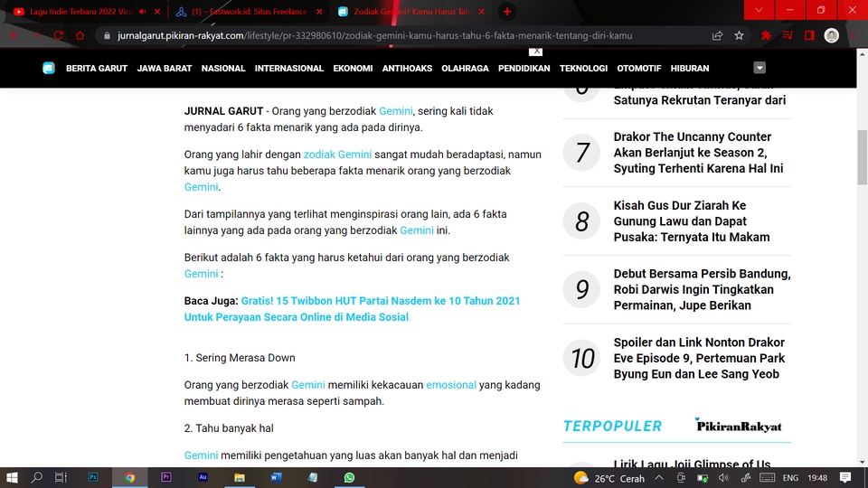The image size is (868, 488).
Task: Close the Lagu Indie YouTube tab
Action: click(157, 12)
